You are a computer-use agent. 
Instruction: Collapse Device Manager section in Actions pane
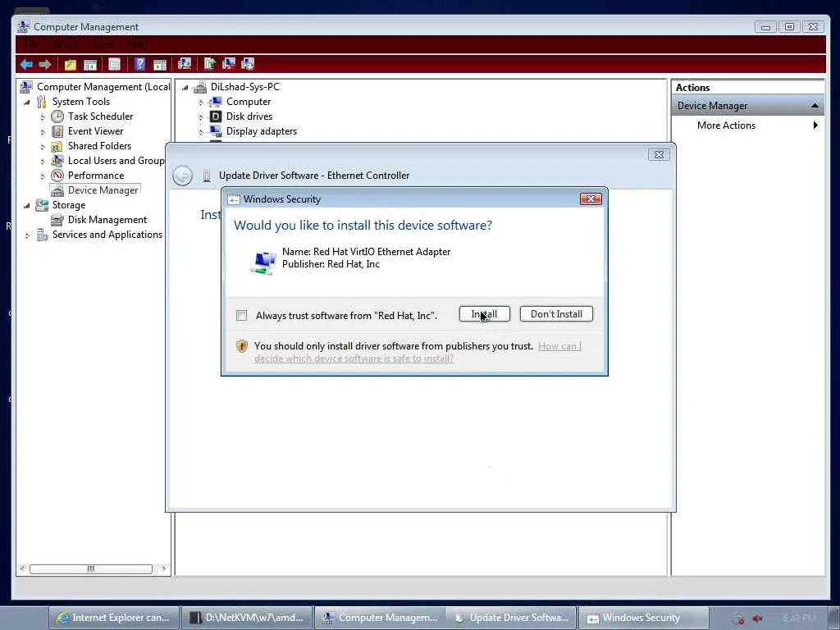pos(815,106)
